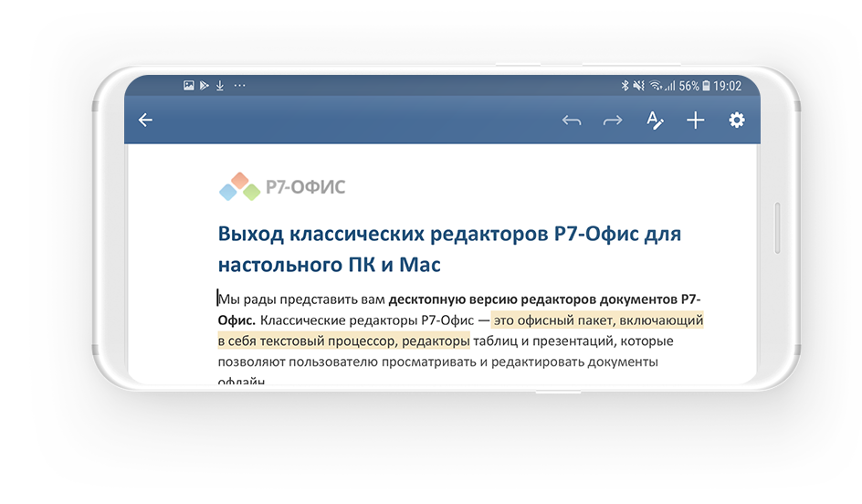Tap heading line 'настольного ПК и Mac'
The height and width of the screenshot is (504, 862).
tap(330, 265)
